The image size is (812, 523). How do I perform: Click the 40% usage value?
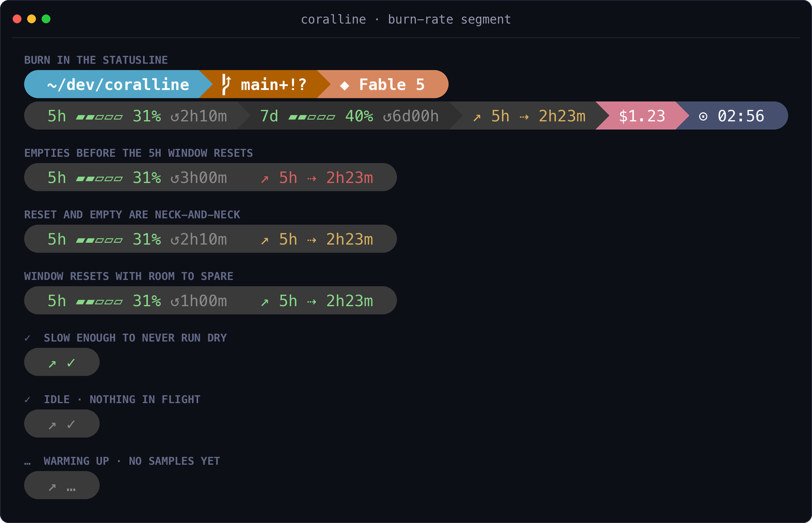pos(359,116)
